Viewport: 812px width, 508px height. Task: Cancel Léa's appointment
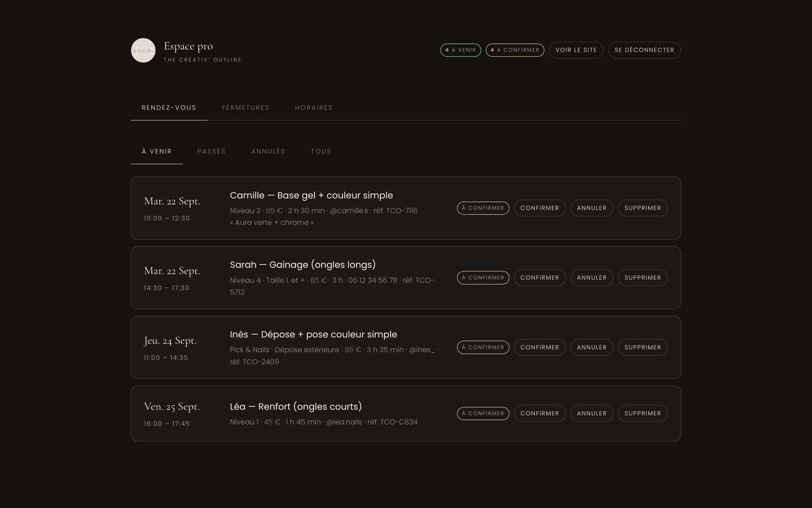[592, 414]
